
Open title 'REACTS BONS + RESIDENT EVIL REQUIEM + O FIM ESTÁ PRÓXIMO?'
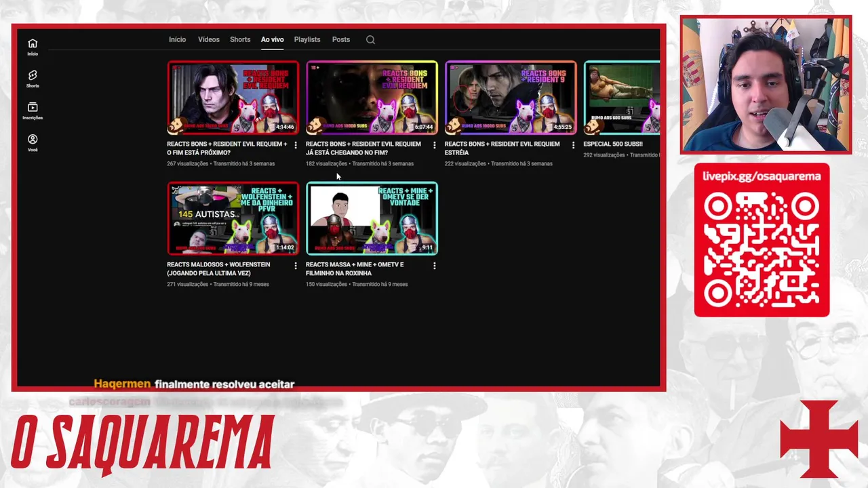coord(227,148)
